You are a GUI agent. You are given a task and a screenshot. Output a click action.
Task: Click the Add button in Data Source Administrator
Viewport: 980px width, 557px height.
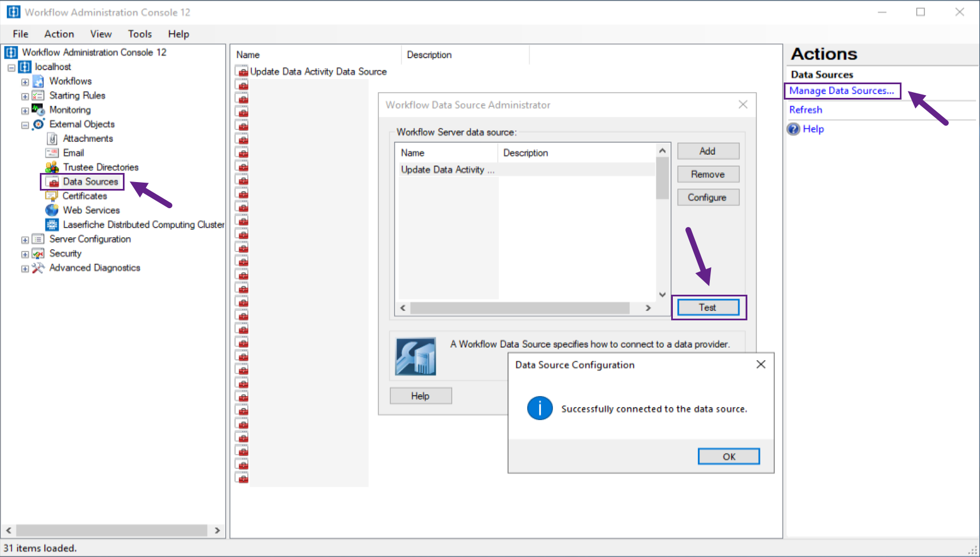pos(708,151)
